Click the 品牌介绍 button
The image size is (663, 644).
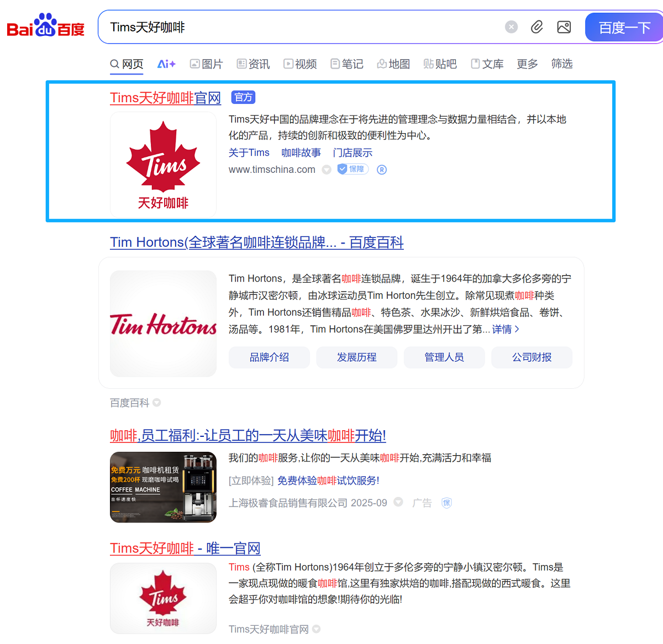269,357
